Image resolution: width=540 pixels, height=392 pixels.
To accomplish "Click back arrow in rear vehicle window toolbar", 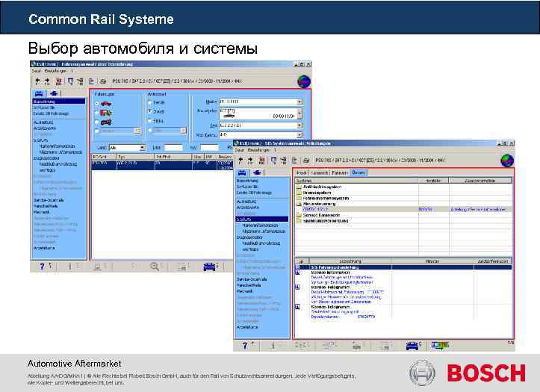I will pos(37,81).
